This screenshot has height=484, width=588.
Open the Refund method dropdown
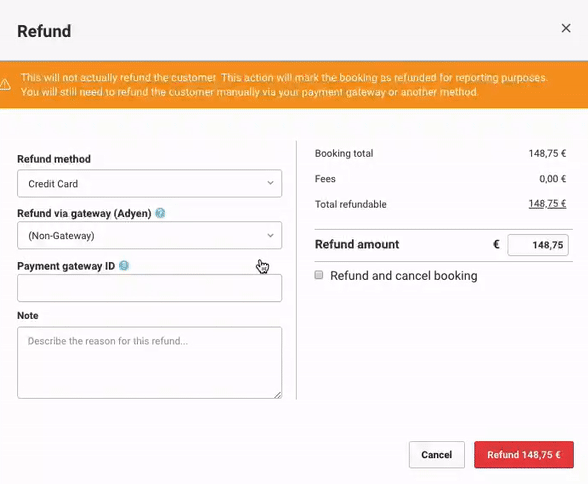click(x=149, y=183)
